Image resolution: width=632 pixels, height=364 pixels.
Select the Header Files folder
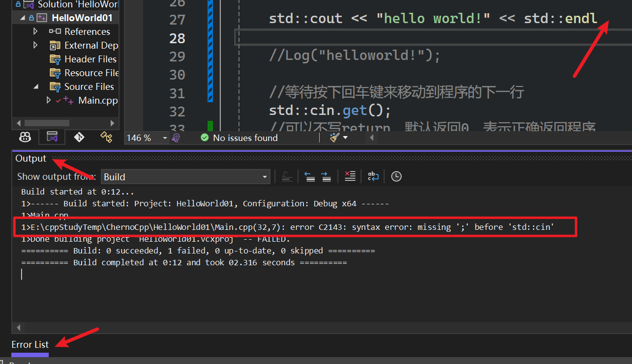tap(90, 59)
